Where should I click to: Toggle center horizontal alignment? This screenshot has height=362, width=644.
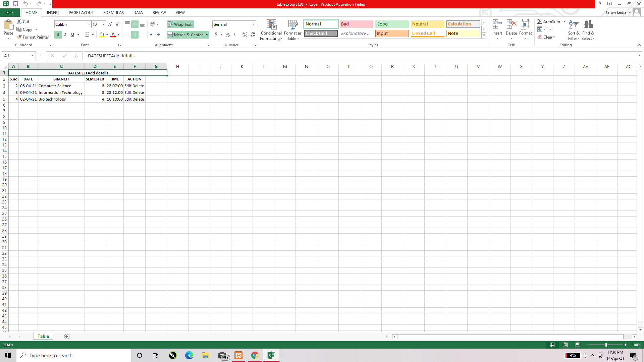click(135, 35)
